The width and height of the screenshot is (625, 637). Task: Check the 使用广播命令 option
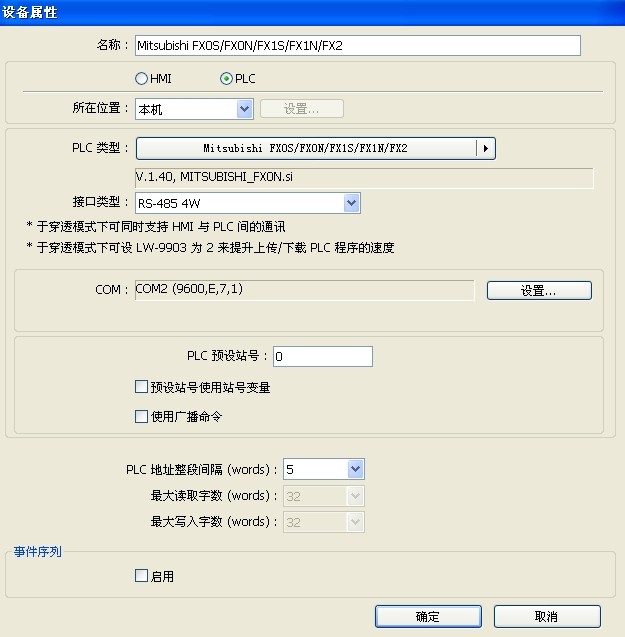[x=141, y=416]
